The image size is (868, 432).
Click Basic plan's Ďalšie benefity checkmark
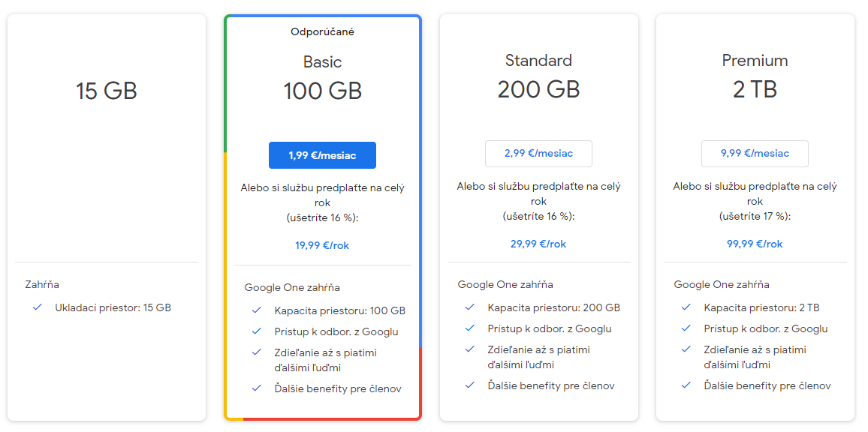click(257, 388)
